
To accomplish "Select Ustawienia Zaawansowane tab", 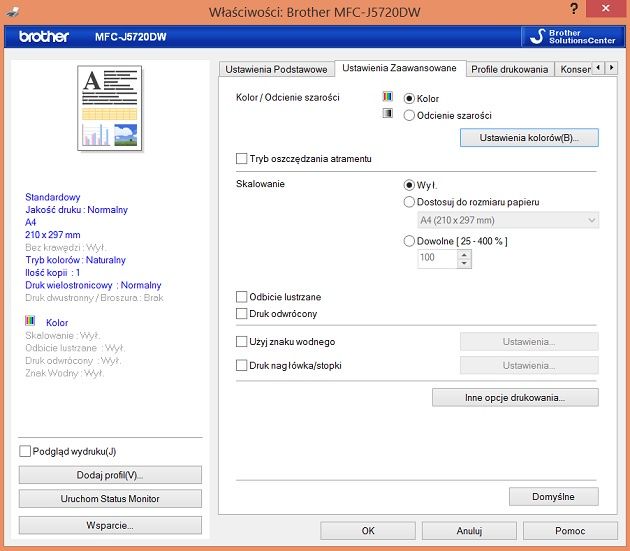I will [x=399, y=68].
